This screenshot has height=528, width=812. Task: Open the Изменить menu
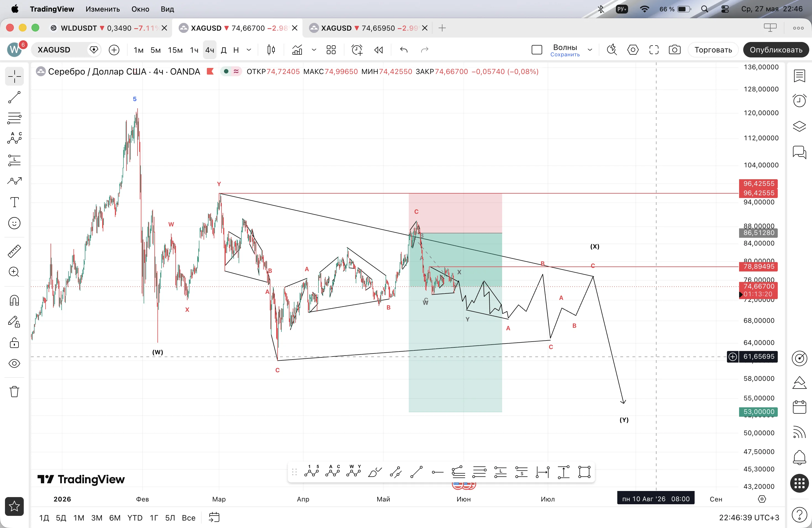click(103, 9)
